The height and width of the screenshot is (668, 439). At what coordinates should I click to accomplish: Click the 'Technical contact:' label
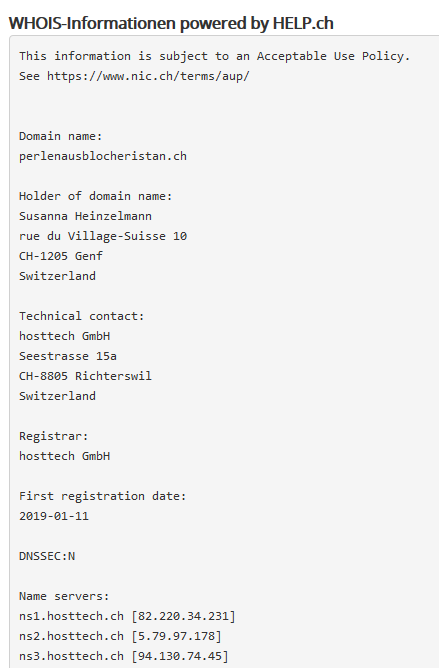coord(81,316)
